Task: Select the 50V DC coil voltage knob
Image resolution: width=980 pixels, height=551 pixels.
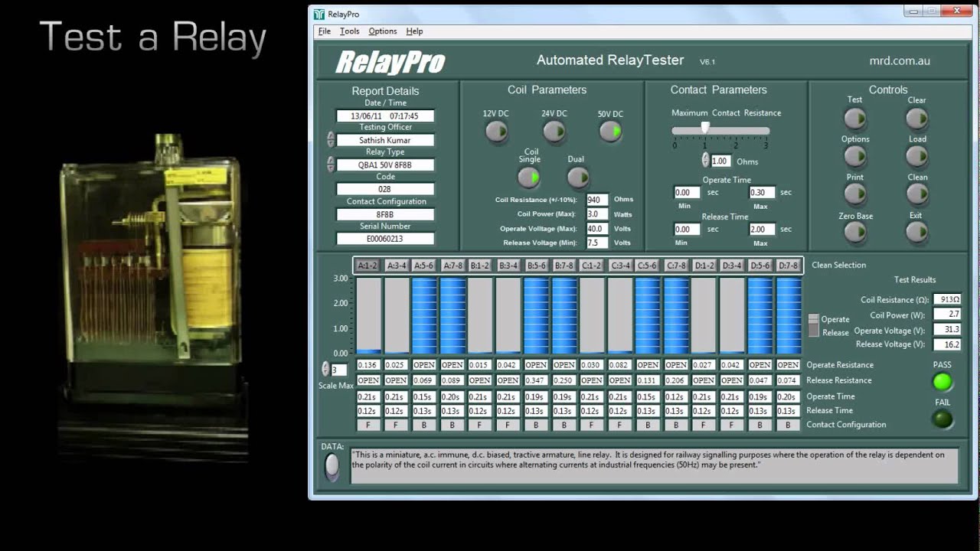Action: click(x=610, y=132)
